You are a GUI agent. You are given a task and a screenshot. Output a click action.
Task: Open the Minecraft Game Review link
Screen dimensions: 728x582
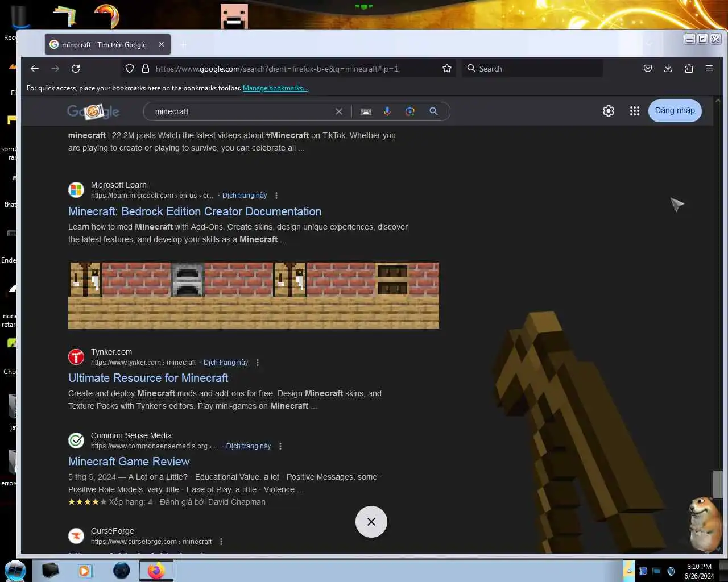pyautogui.click(x=129, y=462)
